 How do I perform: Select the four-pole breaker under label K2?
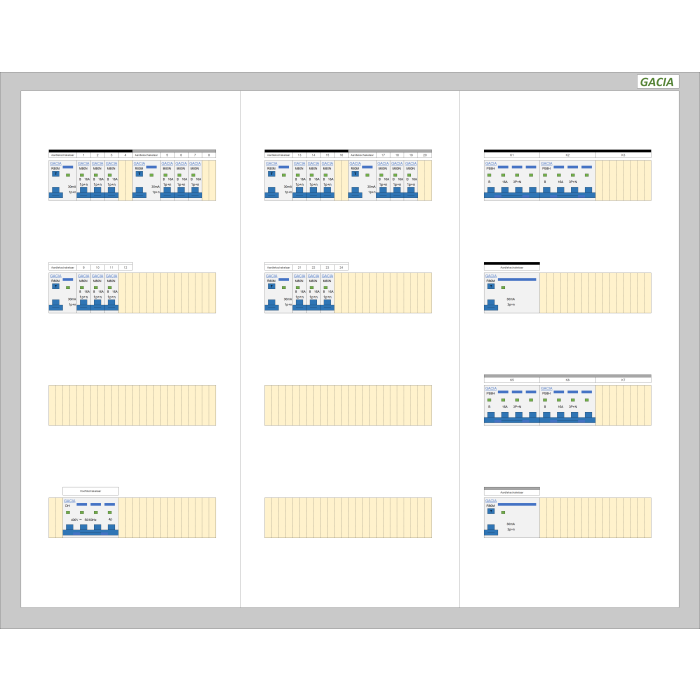tap(567, 181)
